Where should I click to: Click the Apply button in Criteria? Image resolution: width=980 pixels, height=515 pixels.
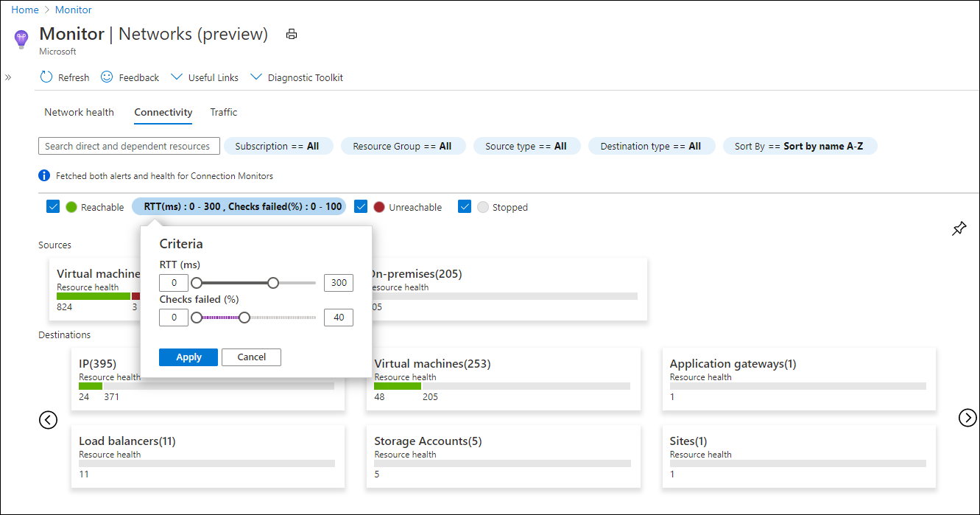coord(188,357)
